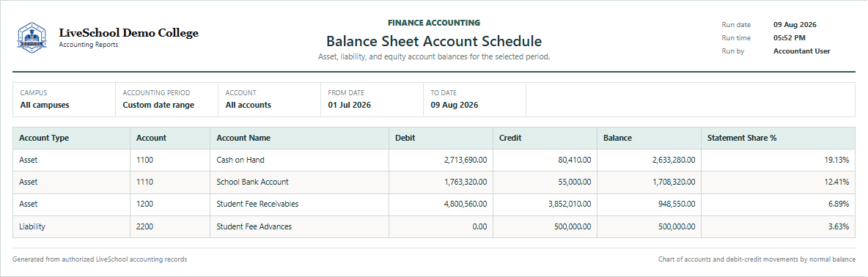Click the LiveSchool Demo College logo icon

[x=32, y=37]
